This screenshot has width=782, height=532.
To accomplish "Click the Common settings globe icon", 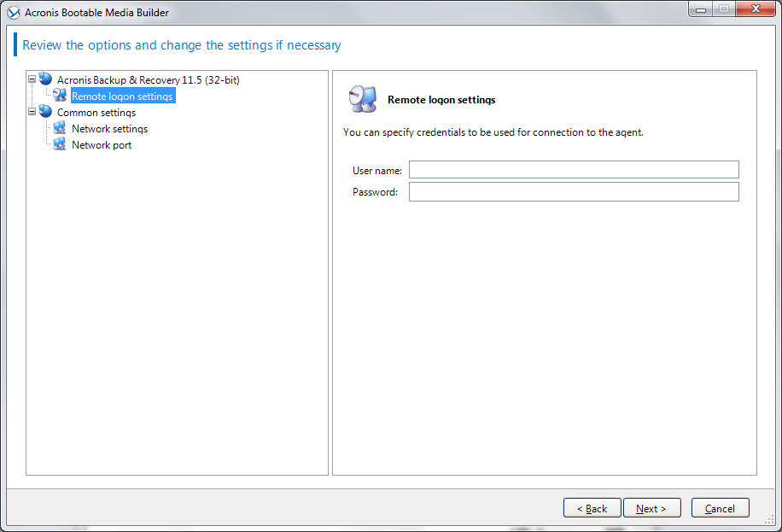I will click(45, 111).
